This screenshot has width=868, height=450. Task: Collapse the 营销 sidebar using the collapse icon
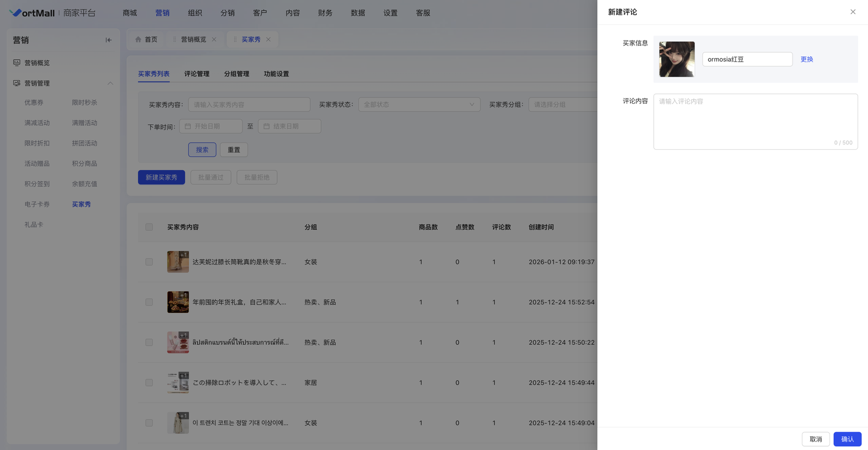pyautogui.click(x=108, y=40)
